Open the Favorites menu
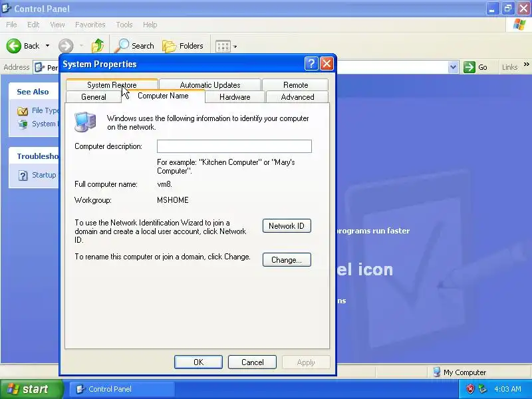The height and width of the screenshot is (399, 532). [x=90, y=25]
